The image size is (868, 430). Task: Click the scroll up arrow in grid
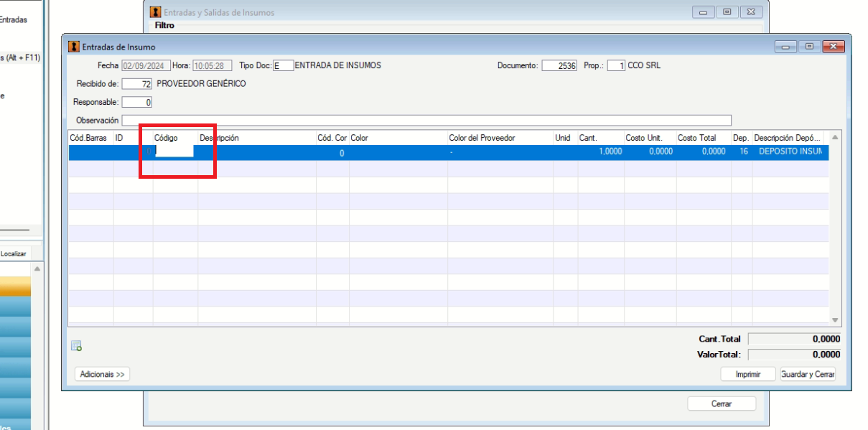click(x=835, y=137)
